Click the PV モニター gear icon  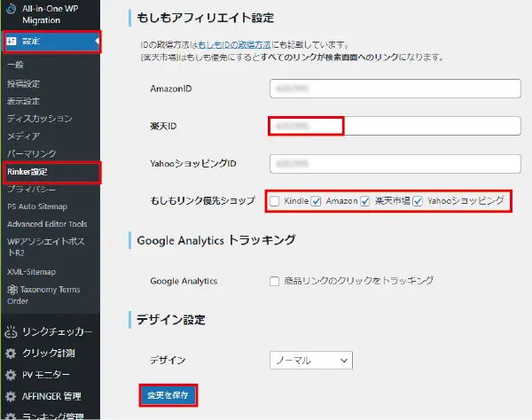coord(11,375)
